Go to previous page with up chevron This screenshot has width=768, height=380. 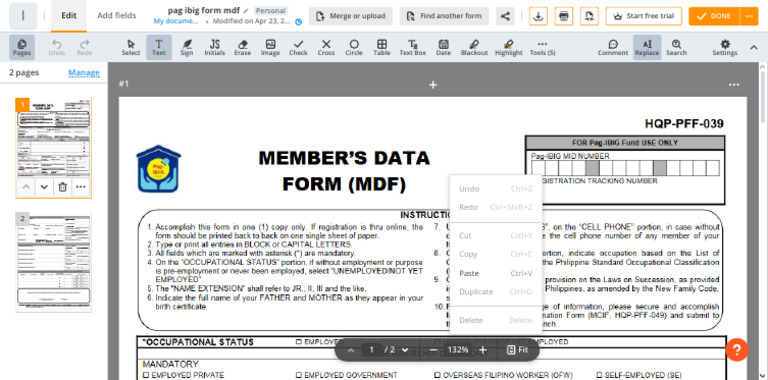pyautogui.click(x=351, y=350)
